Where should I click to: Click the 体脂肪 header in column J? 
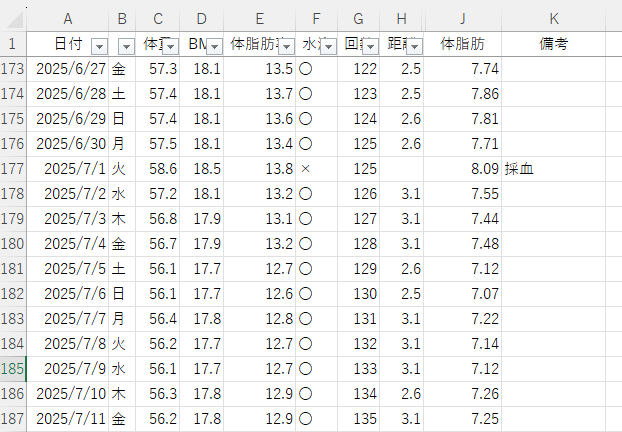pyautogui.click(x=463, y=44)
